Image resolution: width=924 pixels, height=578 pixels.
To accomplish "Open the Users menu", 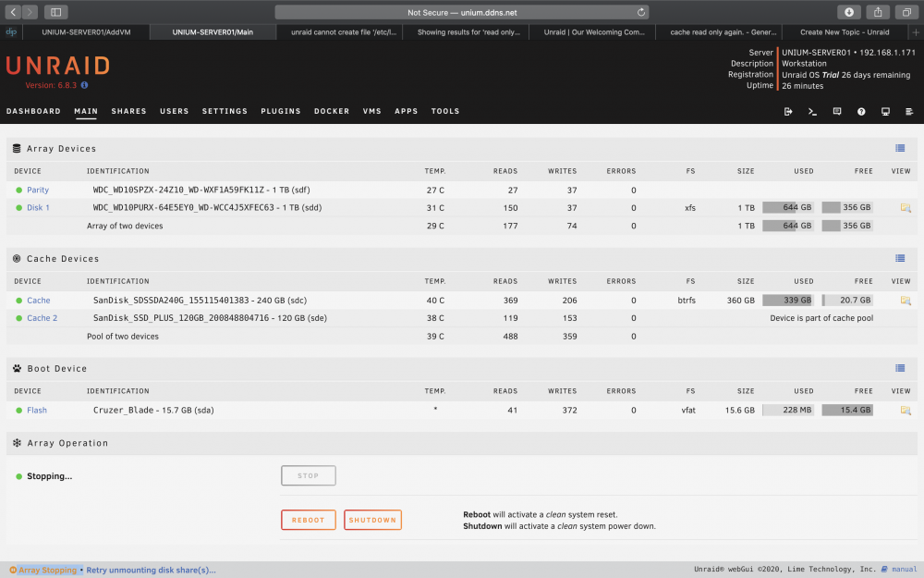I will click(x=175, y=111).
